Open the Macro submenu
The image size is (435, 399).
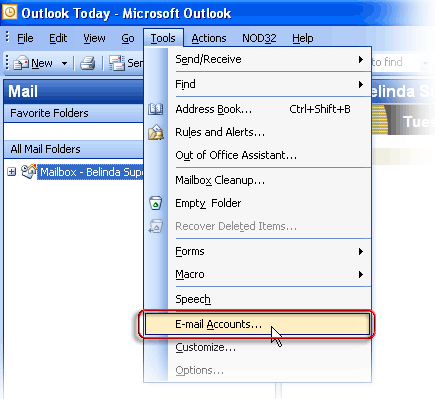pos(269,274)
